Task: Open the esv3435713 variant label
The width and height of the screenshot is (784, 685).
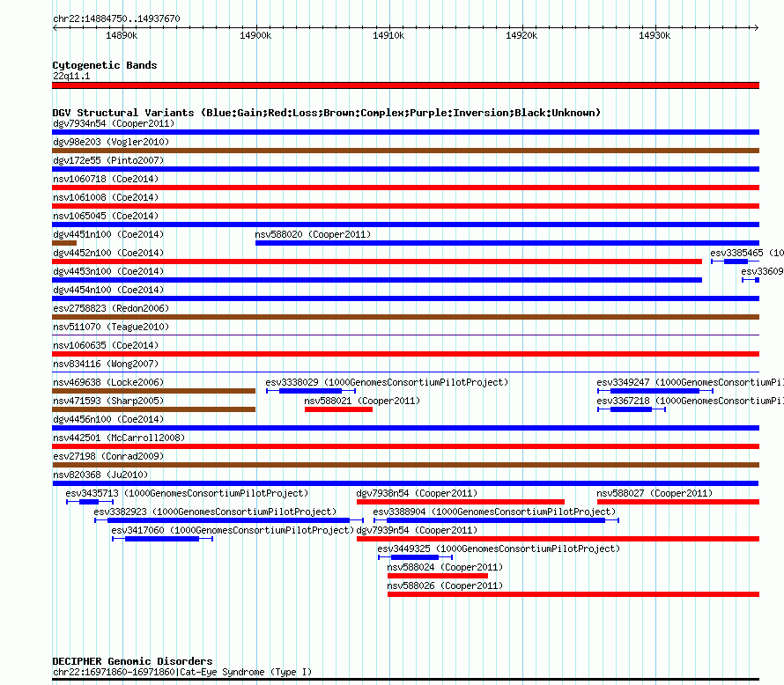Action: (x=187, y=493)
